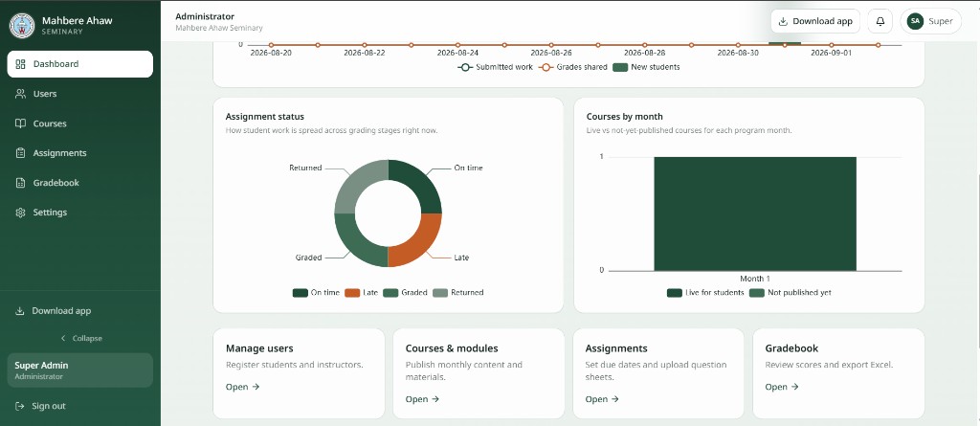Click the Assignment status heading
Screen dimensions: 980x426
(265, 117)
